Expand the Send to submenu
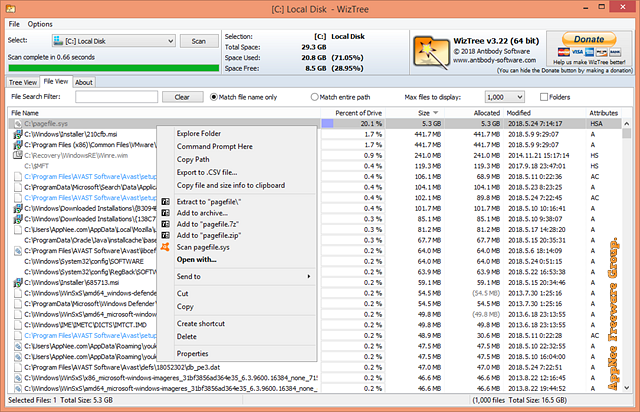This screenshot has width=640, height=412. (240, 276)
